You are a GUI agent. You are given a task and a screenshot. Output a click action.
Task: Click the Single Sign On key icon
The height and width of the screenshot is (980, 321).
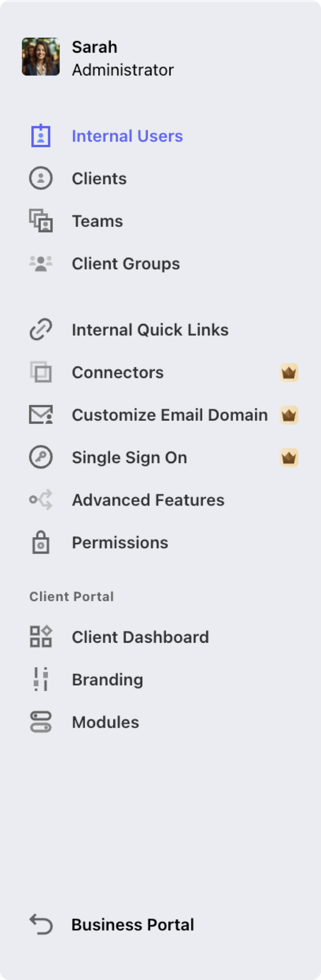(41, 457)
